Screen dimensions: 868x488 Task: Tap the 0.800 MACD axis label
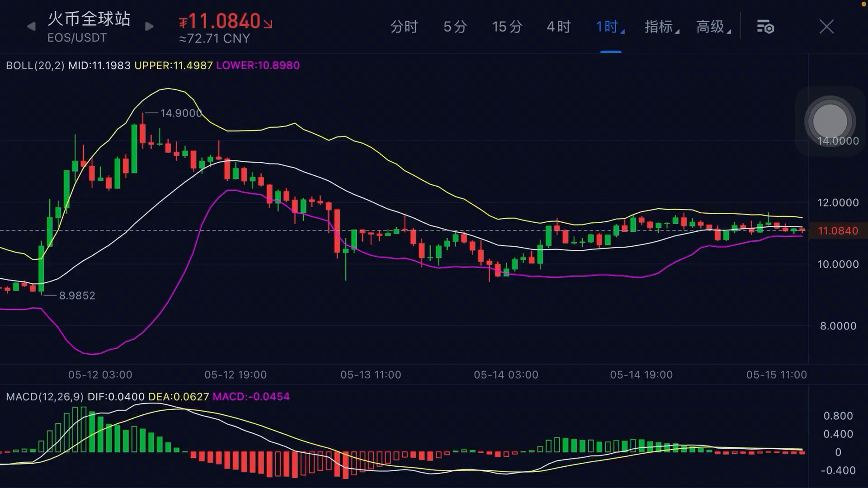click(838, 416)
